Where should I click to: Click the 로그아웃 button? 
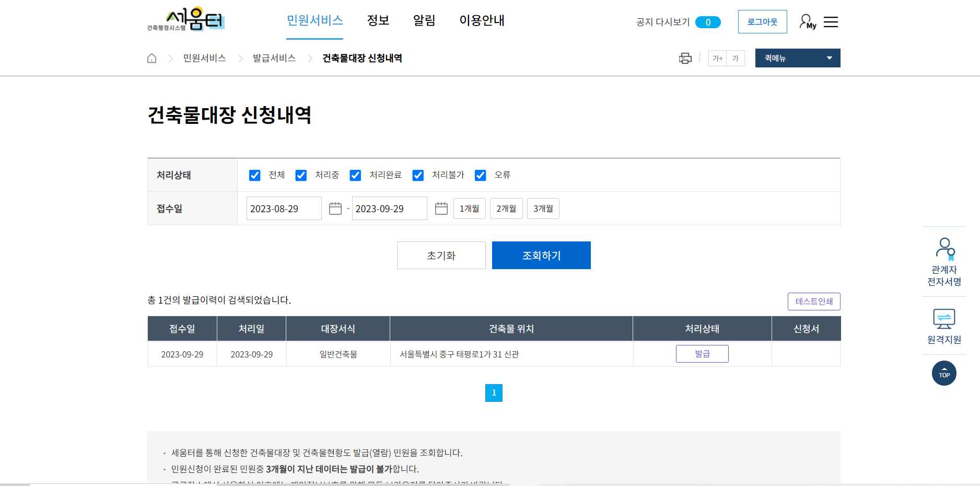click(x=762, y=21)
